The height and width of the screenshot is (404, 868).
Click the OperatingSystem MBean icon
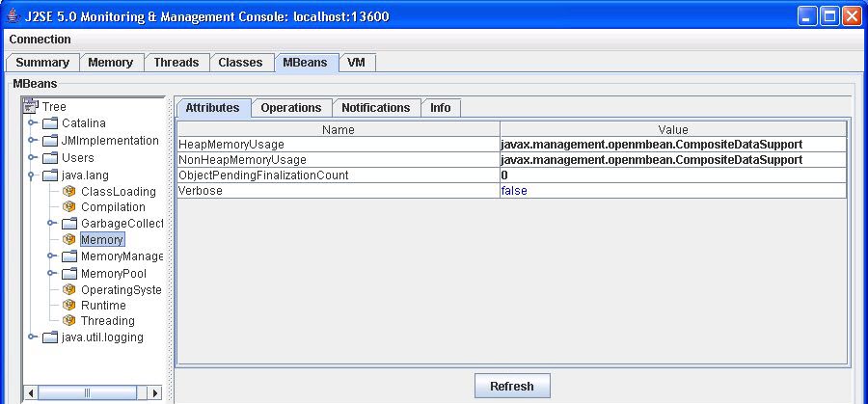[x=69, y=290]
